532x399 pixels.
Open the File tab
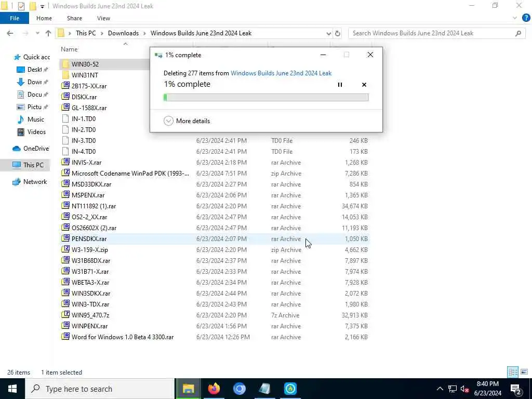tap(15, 18)
